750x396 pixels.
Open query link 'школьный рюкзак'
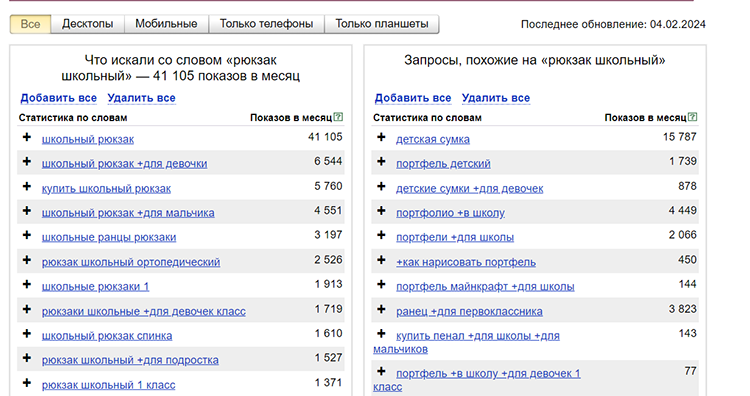pyautogui.click(x=88, y=139)
